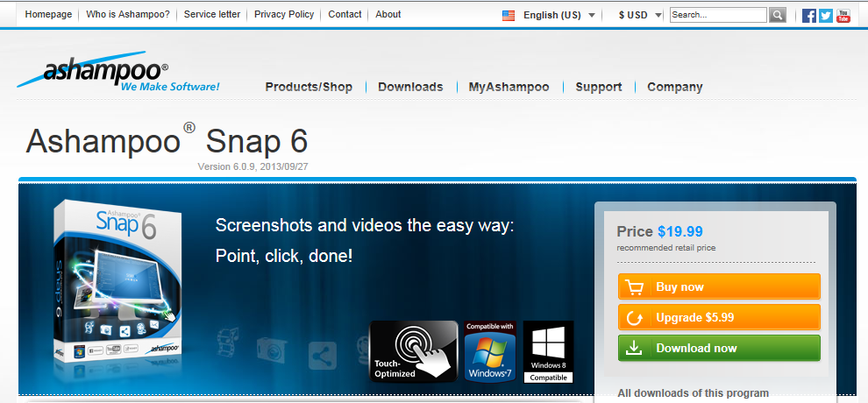Click the download arrow icon on Download now

pos(635,349)
